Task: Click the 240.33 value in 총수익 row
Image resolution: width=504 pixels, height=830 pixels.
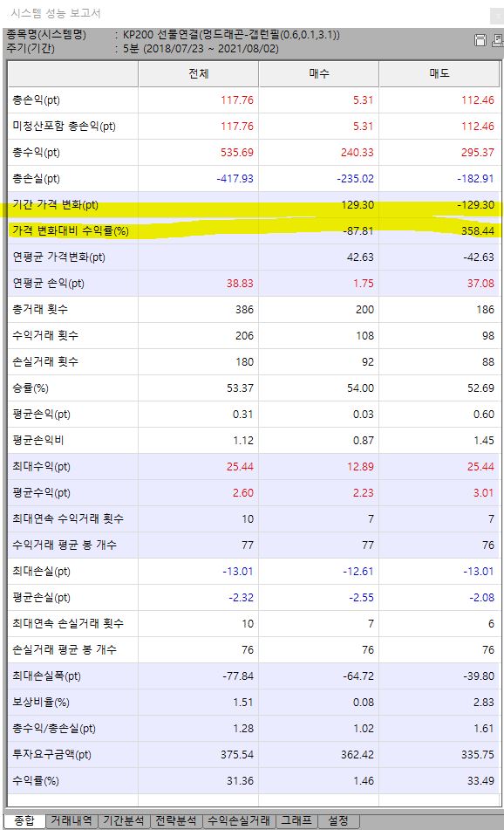Action: [x=357, y=153]
